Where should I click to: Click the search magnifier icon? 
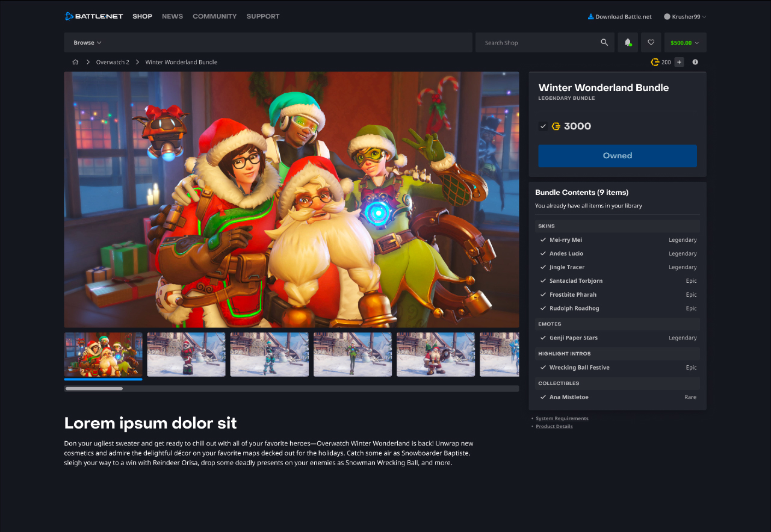click(604, 43)
